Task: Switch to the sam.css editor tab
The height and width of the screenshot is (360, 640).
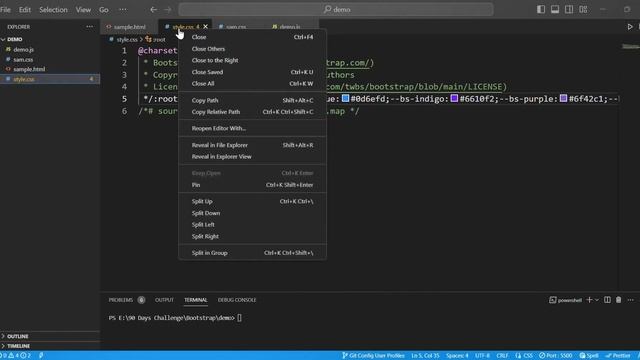Action: coord(236,27)
